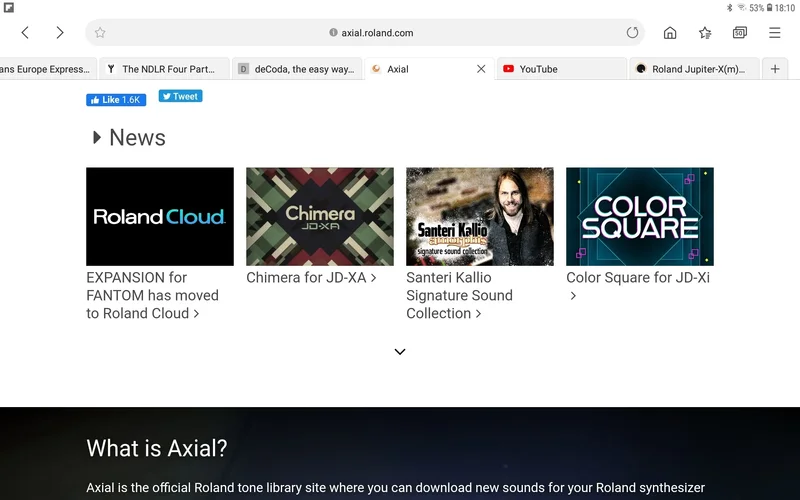The image size is (800, 500).
Task: Tap the axial.roland.com address field
Action: pyautogui.click(x=377, y=33)
